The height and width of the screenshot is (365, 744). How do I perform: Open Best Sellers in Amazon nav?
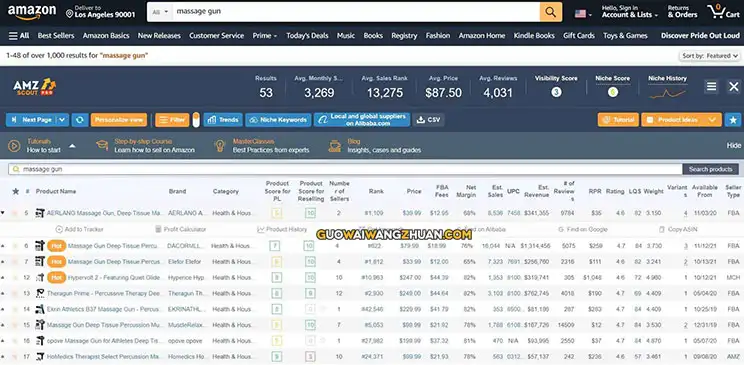coord(56,36)
